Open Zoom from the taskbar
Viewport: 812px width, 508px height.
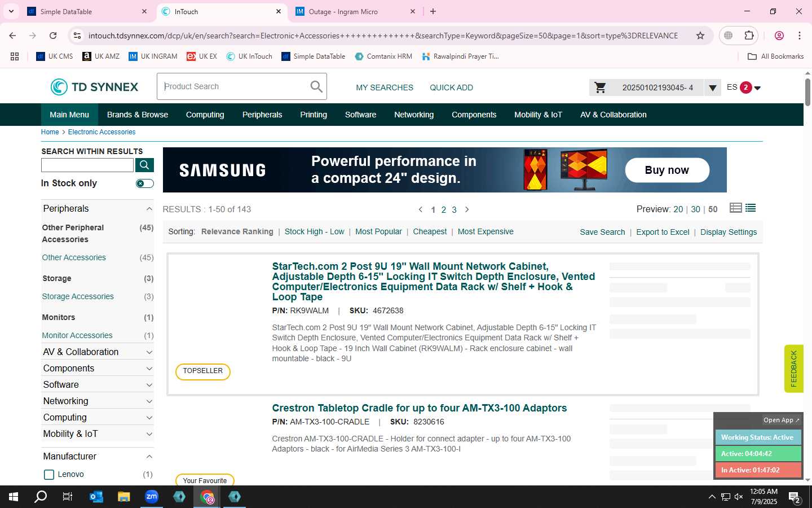click(x=152, y=497)
